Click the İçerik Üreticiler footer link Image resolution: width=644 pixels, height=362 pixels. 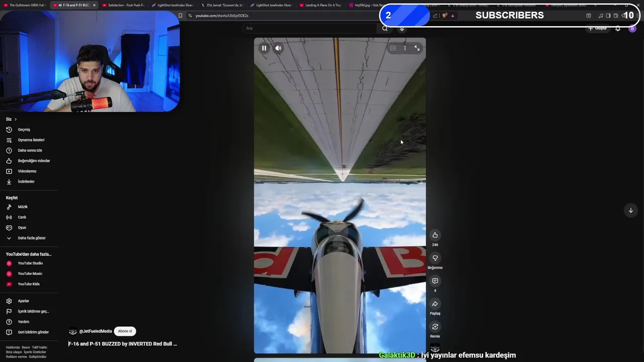coord(35,352)
